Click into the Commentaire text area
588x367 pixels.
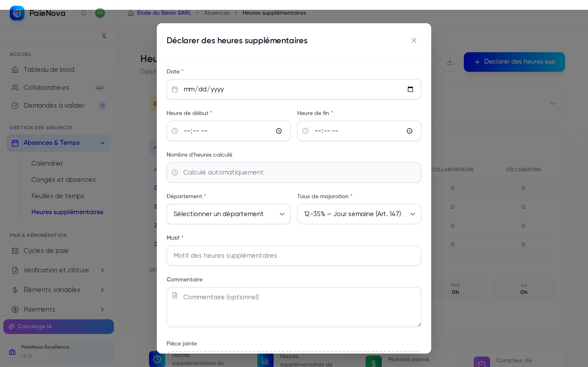tap(294, 307)
